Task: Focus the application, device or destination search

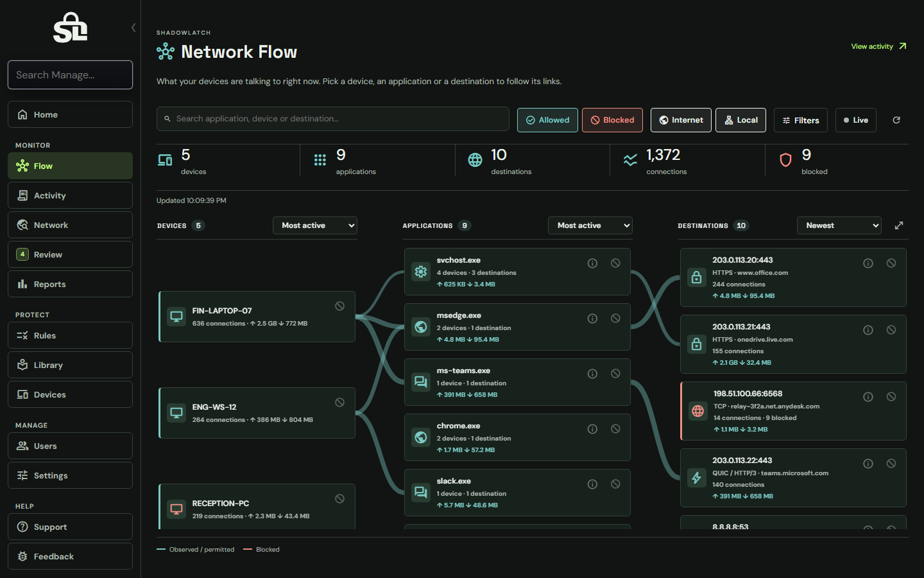Action: 332,119
